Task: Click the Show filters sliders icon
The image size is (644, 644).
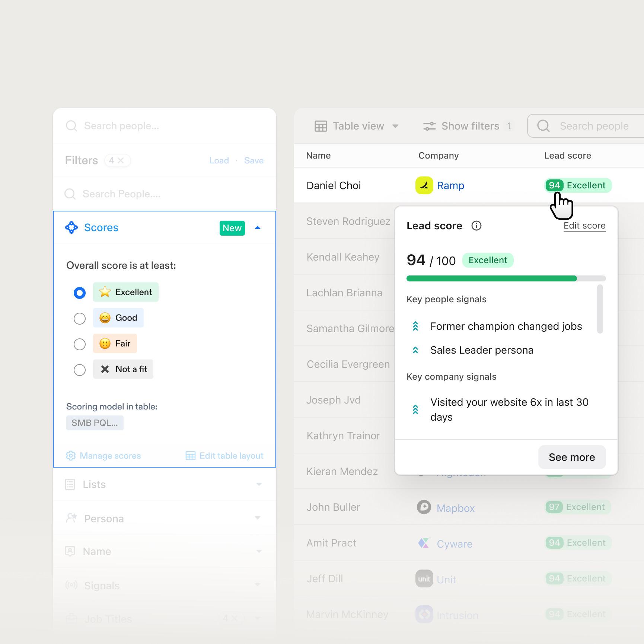Action: click(429, 126)
